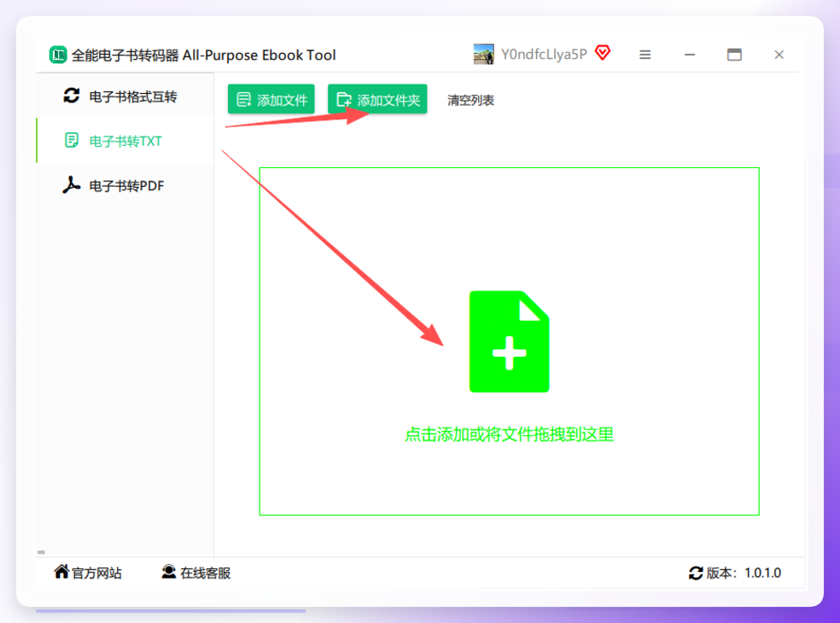Switch to 电子书转PDF tab
Viewport: 840px width, 623px height.
125,185
